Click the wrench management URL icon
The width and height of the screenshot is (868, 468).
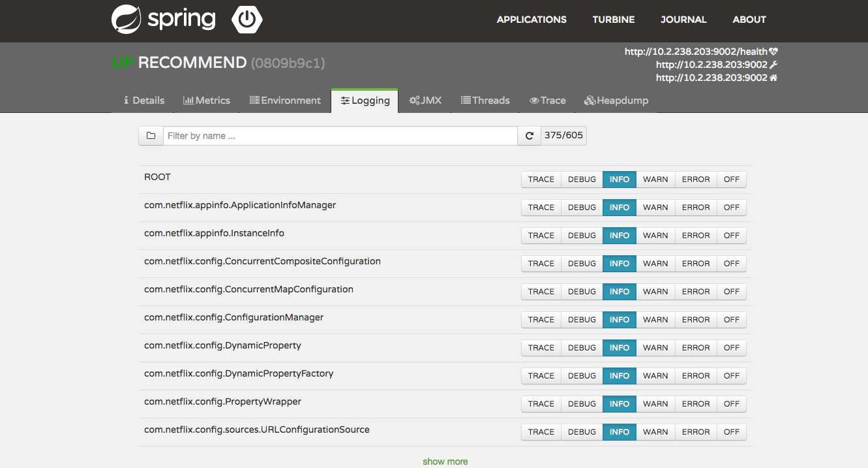click(x=773, y=65)
